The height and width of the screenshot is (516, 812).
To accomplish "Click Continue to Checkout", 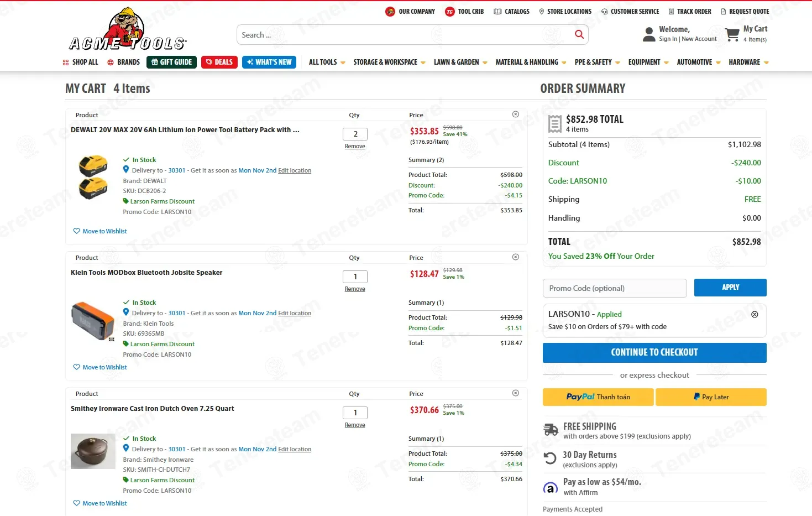I will [654, 353].
